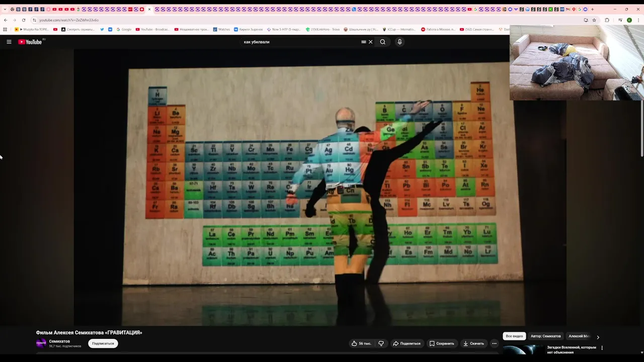Open the 'Muzyka Na TOPE...' bookmark

pos(32,29)
